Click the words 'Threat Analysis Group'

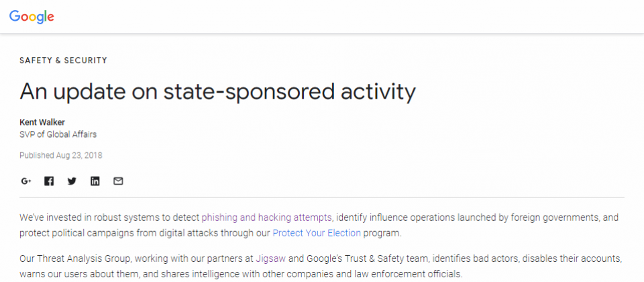[83, 259]
